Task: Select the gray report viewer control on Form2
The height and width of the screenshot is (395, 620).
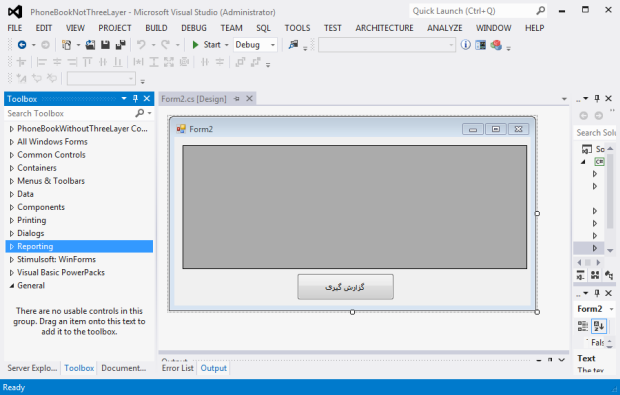Action: tap(355, 207)
